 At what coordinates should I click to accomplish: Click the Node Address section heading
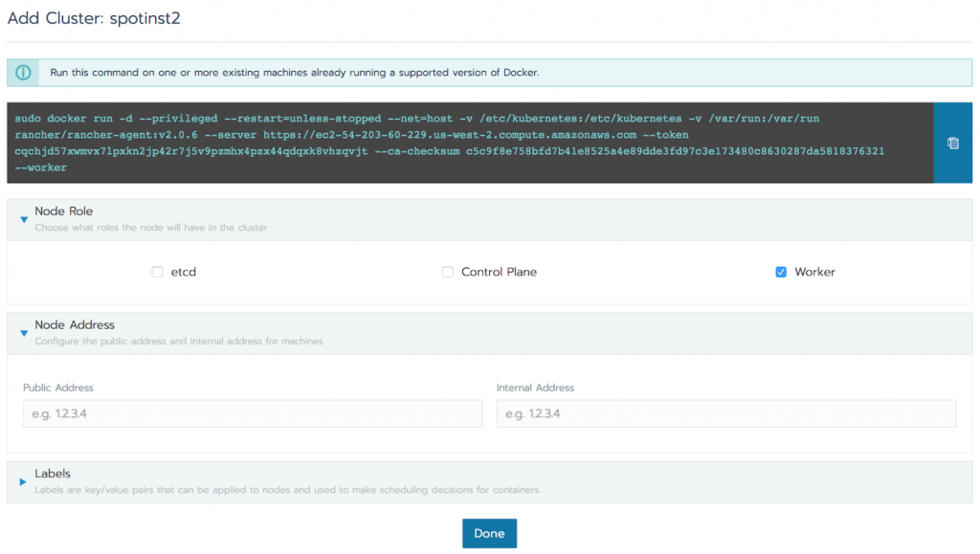point(75,325)
